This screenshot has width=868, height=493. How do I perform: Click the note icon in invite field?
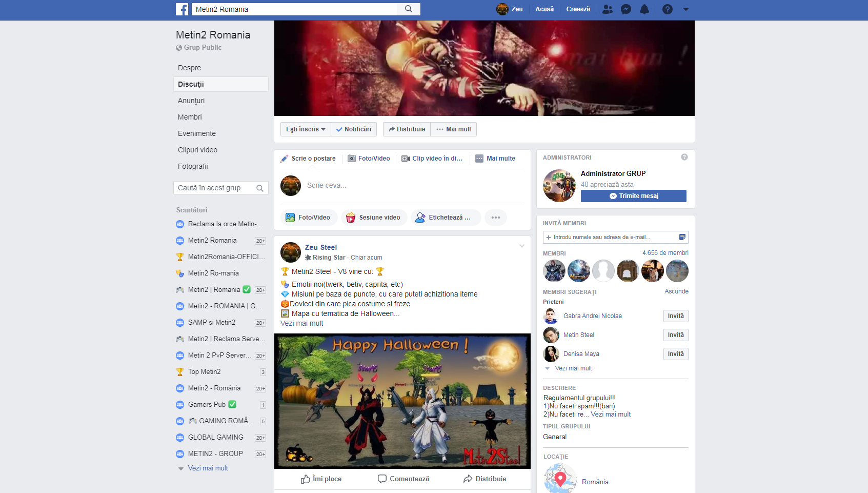click(682, 237)
